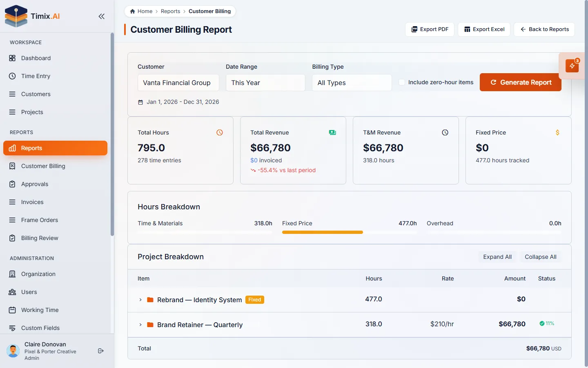Image resolution: width=588 pixels, height=368 pixels.
Task: Click the Total Hours clock icon
Action: [x=220, y=132]
